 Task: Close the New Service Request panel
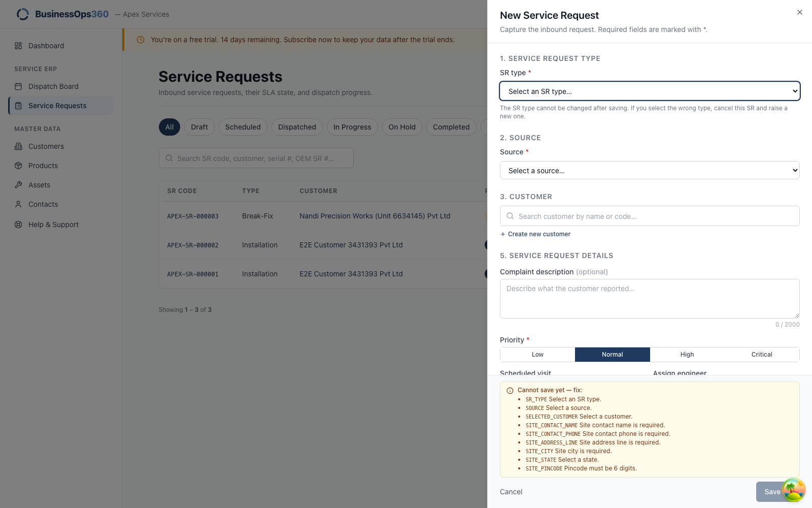(800, 12)
